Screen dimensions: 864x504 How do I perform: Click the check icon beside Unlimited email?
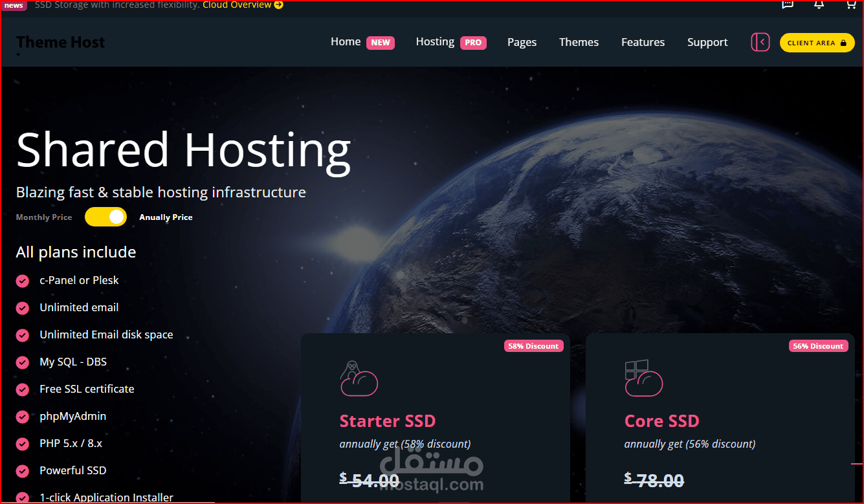23,308
